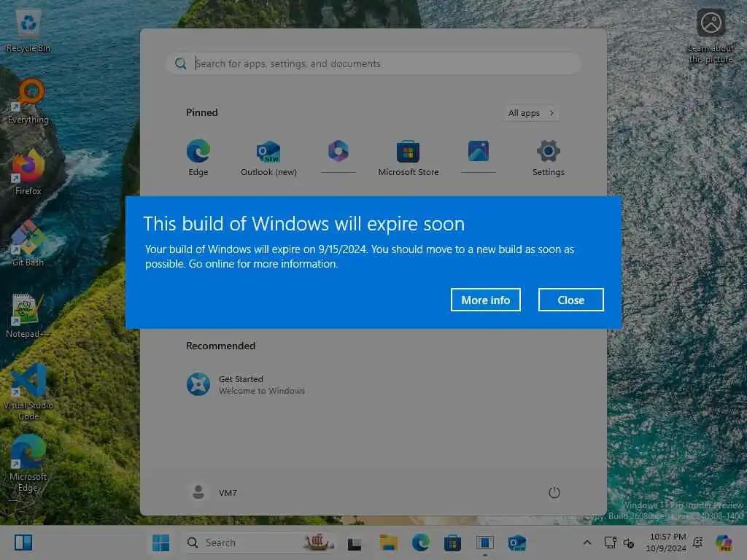Open the network/volume tray icon
The image size is (747, 560).
(x=629, y=542)
